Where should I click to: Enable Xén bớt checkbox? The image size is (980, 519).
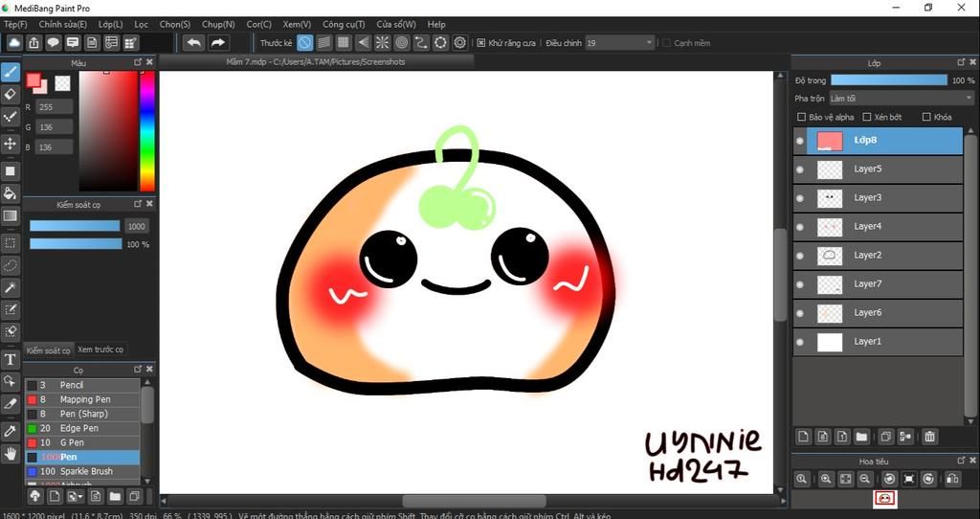867,117
